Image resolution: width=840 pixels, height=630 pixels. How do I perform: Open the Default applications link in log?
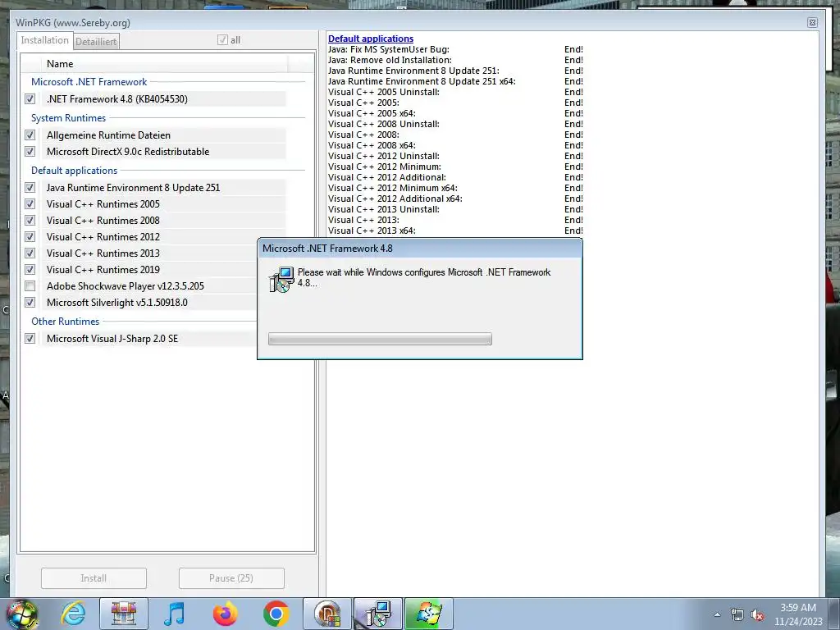(x=371, y=39)
